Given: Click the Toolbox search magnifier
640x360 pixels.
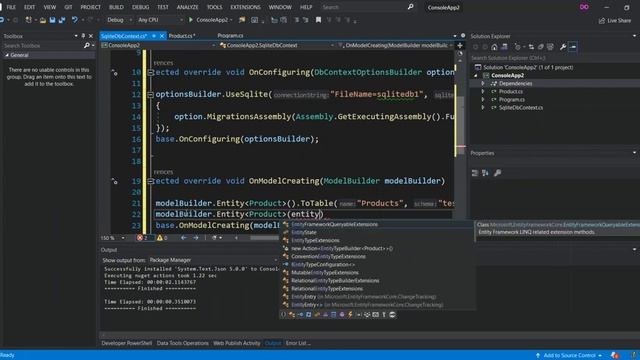Looking at the screenshot, I should coord(87,46).
